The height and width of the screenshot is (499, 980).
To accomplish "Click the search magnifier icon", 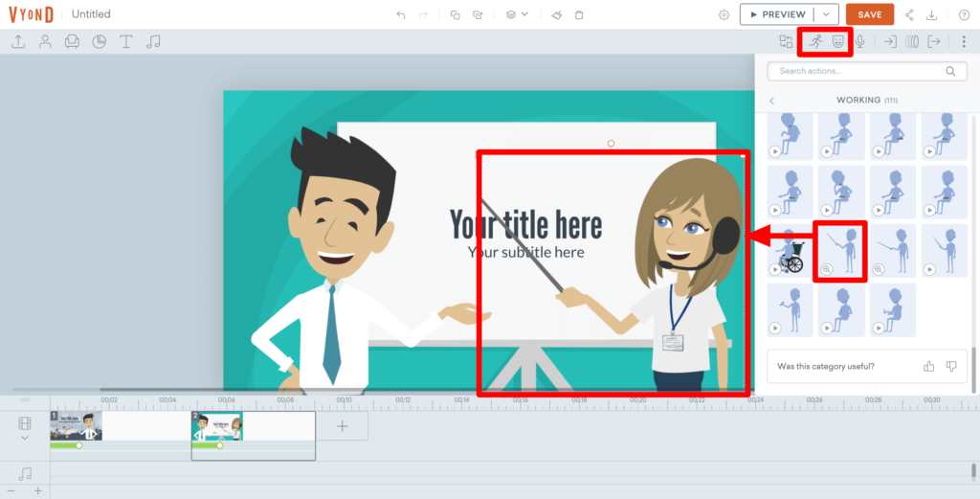I will tap(950, 71).
